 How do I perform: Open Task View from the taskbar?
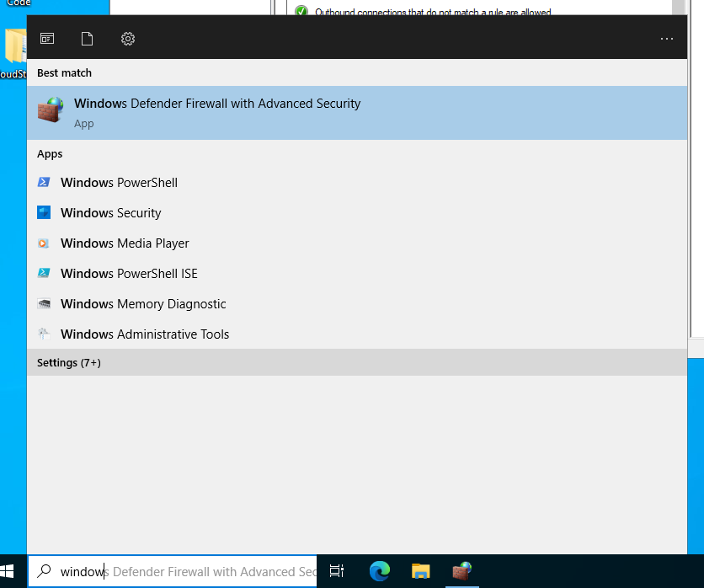[x=337, y=571]
